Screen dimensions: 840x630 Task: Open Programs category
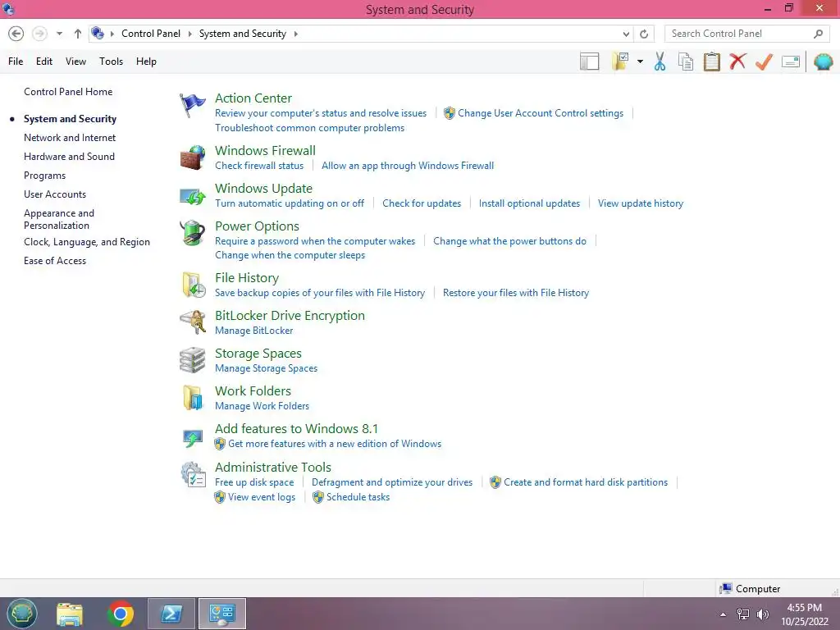44,176
